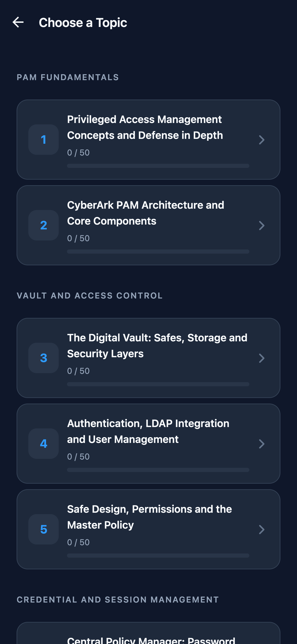The image size is (297, 644).
Task: Select Privileged Access Management Concepts topic title
Action: [x=145, y=127]
